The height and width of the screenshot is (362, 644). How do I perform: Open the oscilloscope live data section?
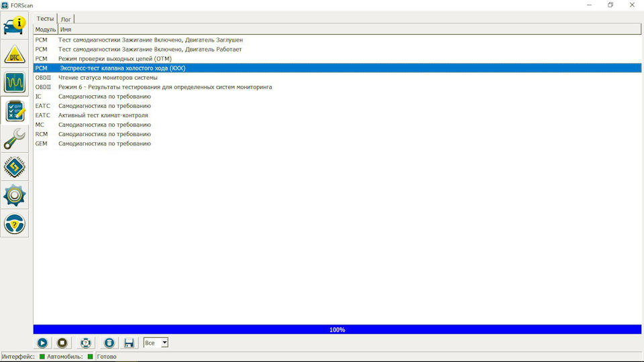[14, 82]
